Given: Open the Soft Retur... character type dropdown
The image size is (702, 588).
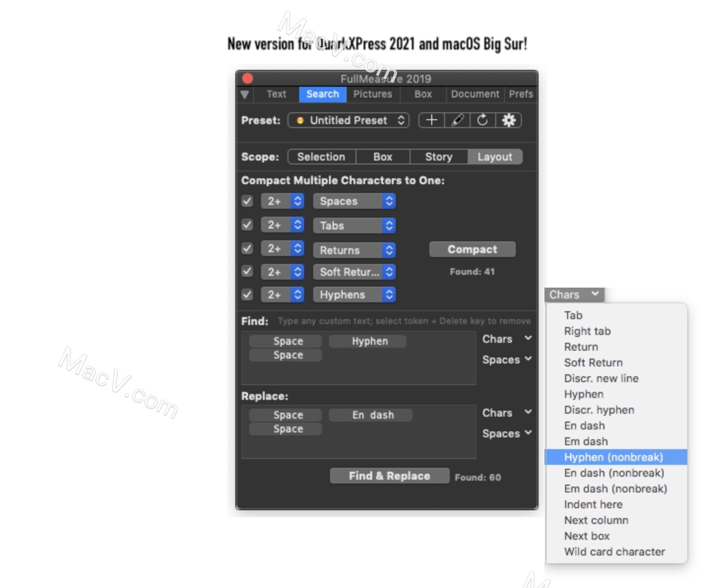Looking at the screenshot, I should pos(354,272).
